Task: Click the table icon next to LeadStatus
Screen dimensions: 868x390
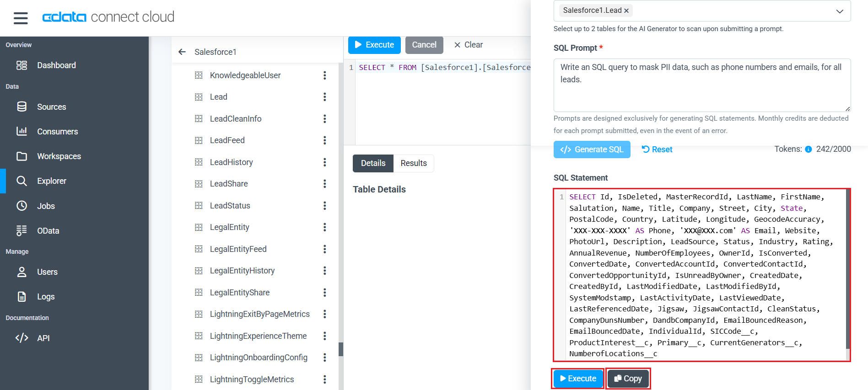Action: click(199, 206)
